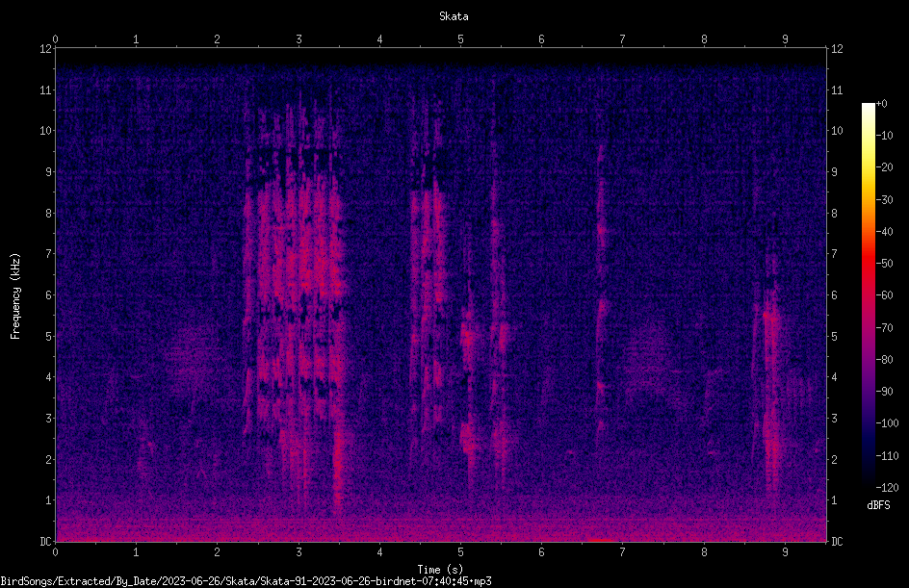Click the "Time (s)" axis label
Screen dimensions: 909x588
pyautogui.click(x=440, y=570)
